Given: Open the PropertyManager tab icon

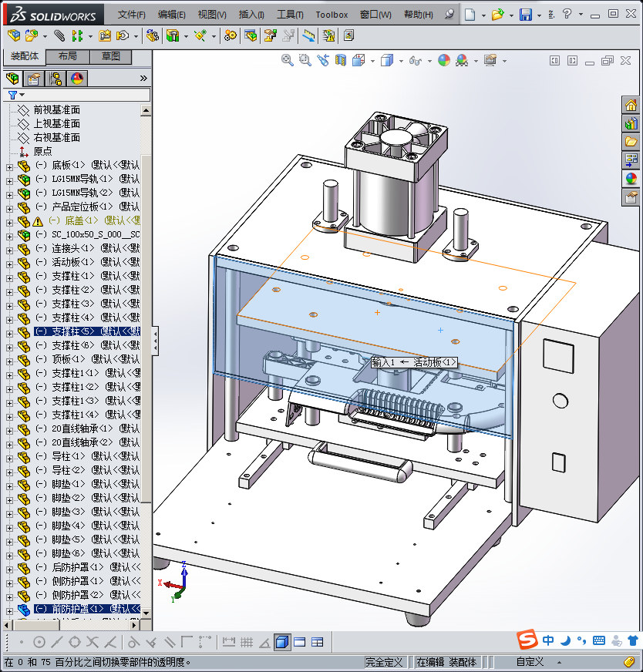Looking at the screenshot, I should 34,78.
